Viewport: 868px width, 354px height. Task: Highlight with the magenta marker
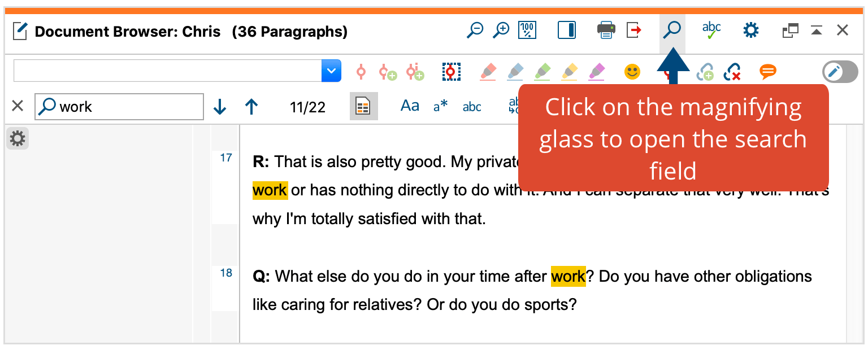pyautogui.click(x=596, y=72)
